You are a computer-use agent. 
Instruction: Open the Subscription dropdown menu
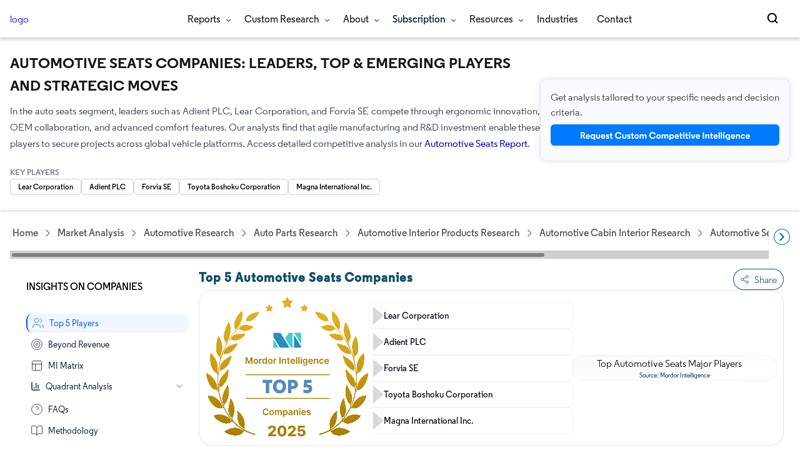click(x=423, y=19)
